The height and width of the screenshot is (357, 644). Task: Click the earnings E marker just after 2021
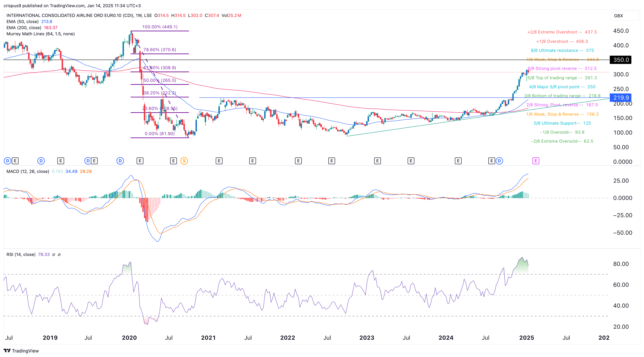coord(219,161)
